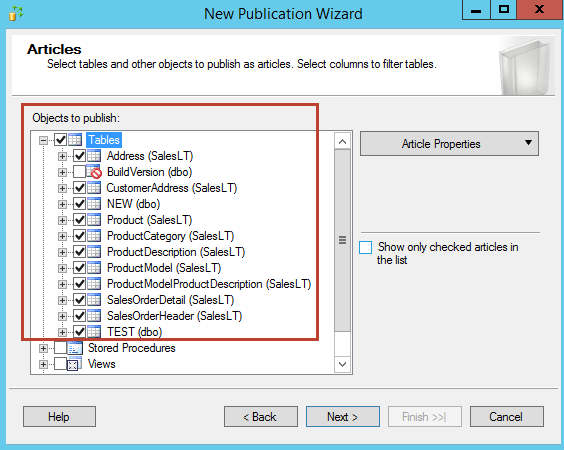The image size is (564, 450).
Task: Check the BuildVersion (dbo) checkbox
Action: tap(79, 172)
